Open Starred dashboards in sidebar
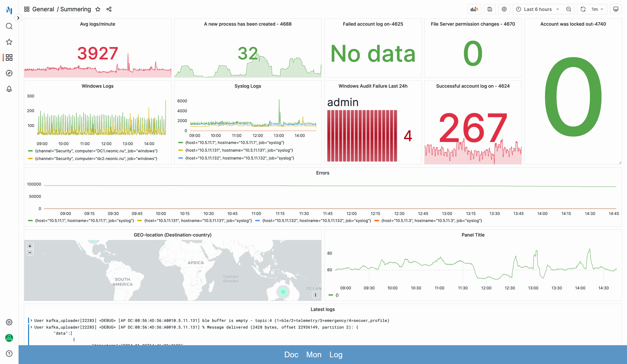The height and width of the screenshot is (364, 627). [9, 42]
